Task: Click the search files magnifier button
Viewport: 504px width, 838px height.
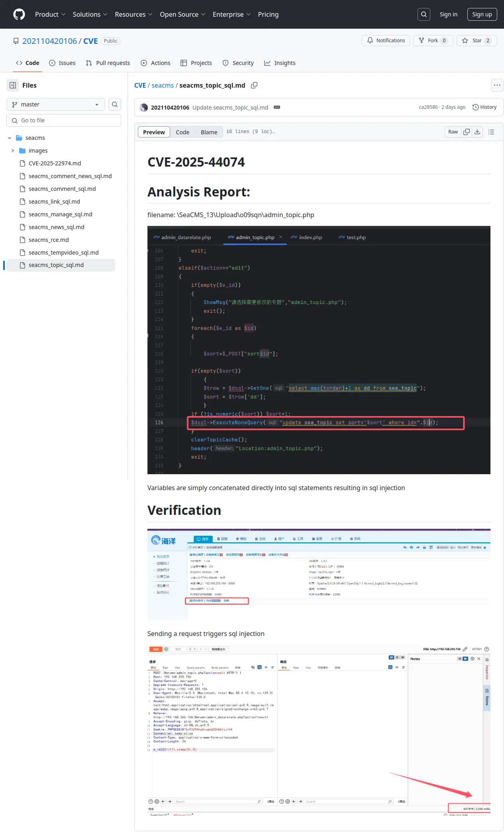Action: pyautogui.click(x=115, y=104)
